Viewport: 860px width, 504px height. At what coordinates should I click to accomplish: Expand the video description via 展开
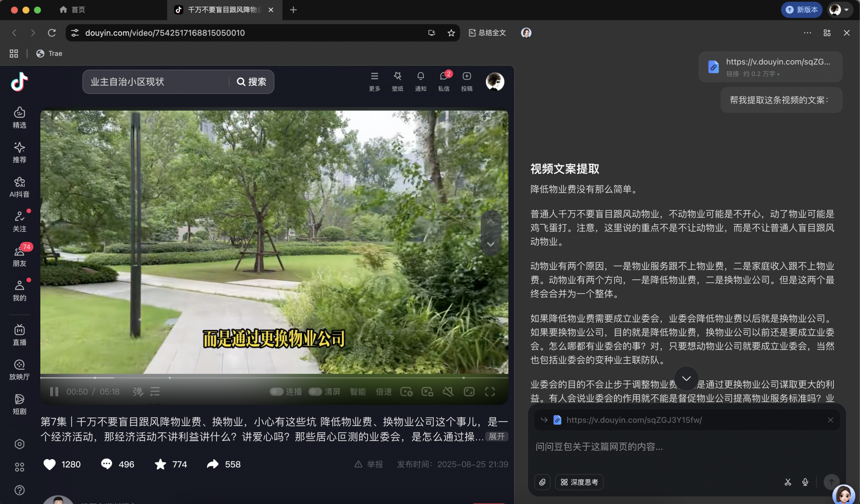pyautogui.click(x=497, y=437)
